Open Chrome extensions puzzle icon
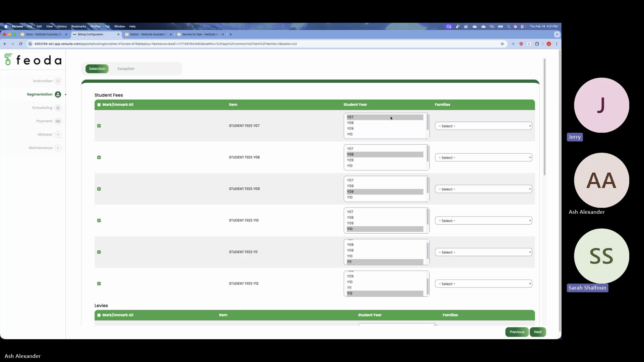 (x=537, y=44)
